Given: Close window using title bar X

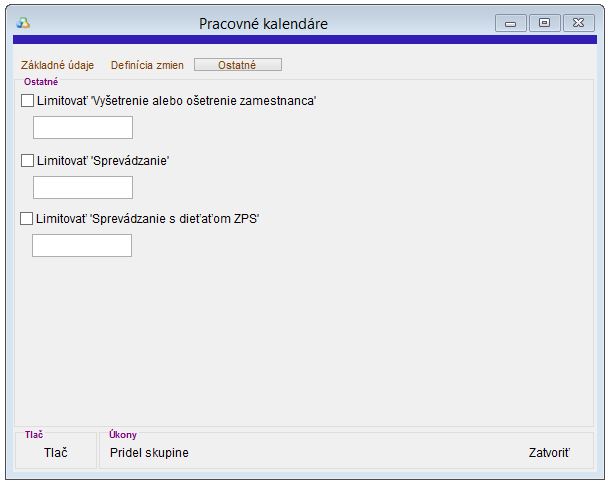Looking at the screenshot, I should click(x=579, y=23).
